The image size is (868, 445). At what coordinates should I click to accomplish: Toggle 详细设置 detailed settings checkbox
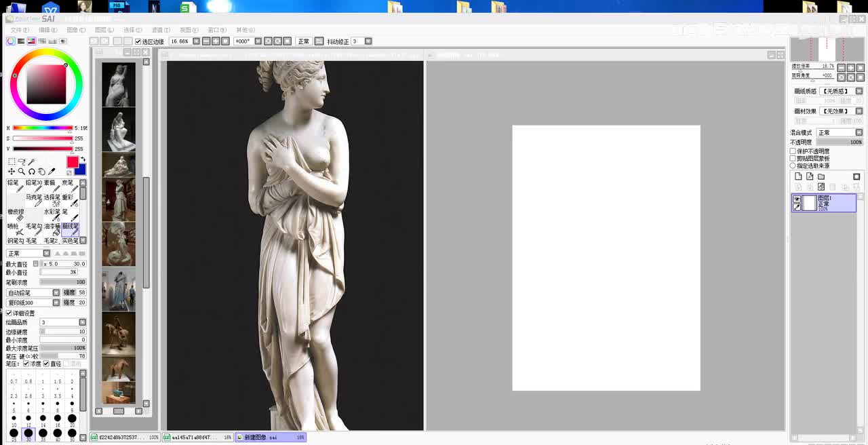click(9, 313)
